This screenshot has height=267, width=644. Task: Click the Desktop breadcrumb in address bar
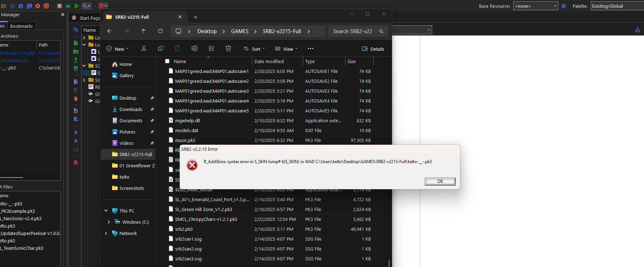click(207, 31)
